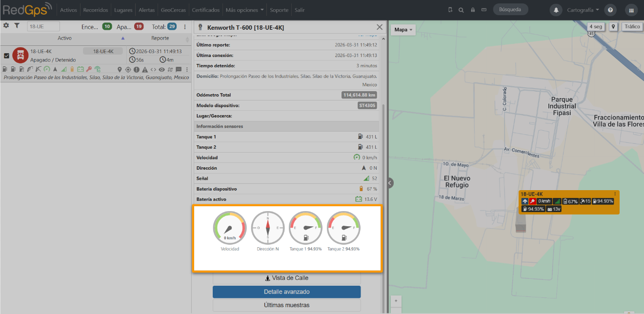Open the notifications bell

(x=556, y=10)
